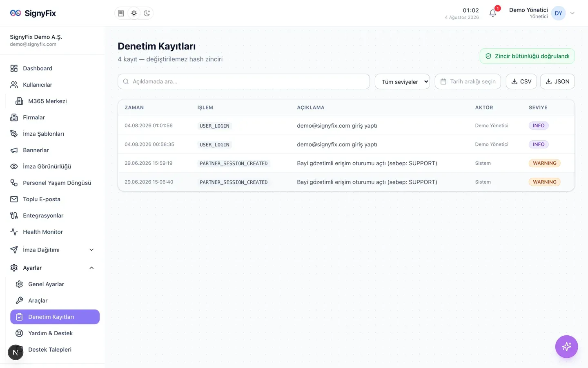Select timestamp 29.06.2026 15:59:19
The image size is (588, 368).
(x=149, y=163)
